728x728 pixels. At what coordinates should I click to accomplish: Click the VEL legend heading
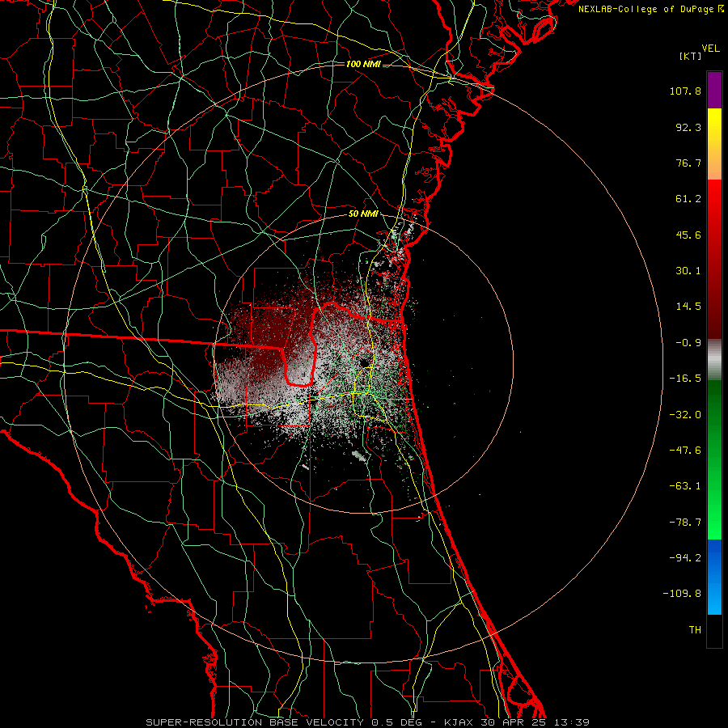710,49
